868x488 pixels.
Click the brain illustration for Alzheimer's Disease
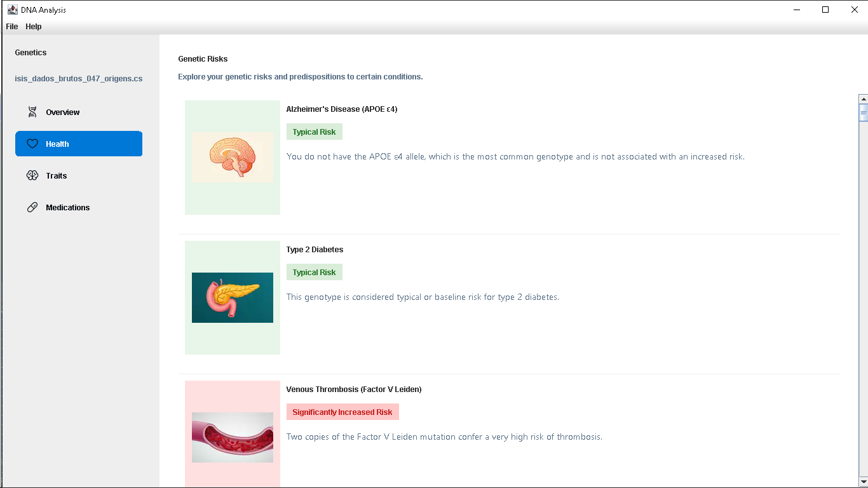click(232, 157)
